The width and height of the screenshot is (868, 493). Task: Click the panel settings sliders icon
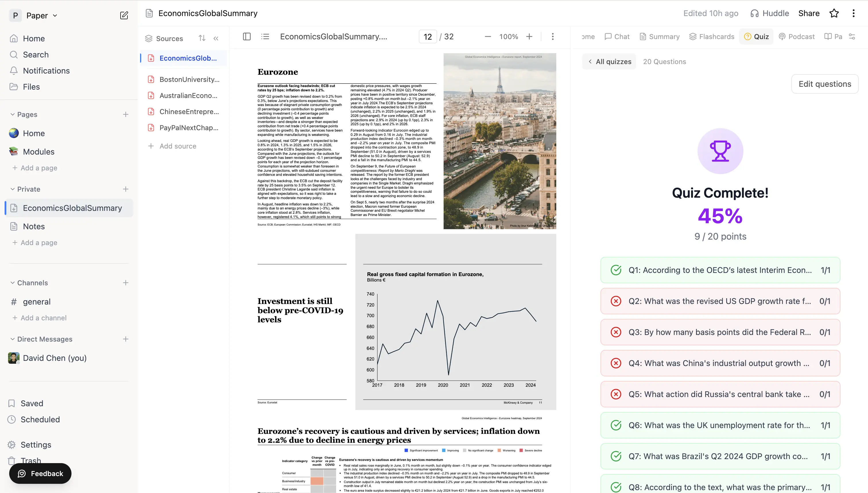click(x=852, y=36)
